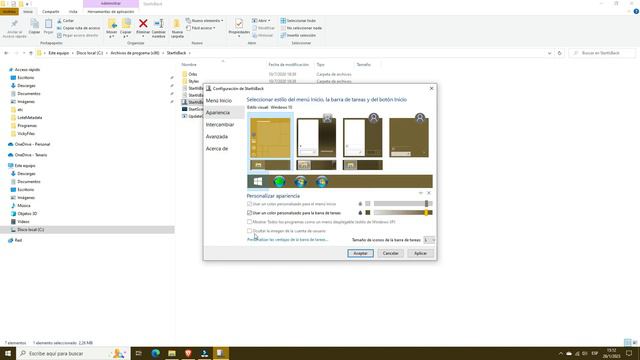Open the Avanzada section
640x360 pixels.
pyautogui.click(x=217, y=137)
